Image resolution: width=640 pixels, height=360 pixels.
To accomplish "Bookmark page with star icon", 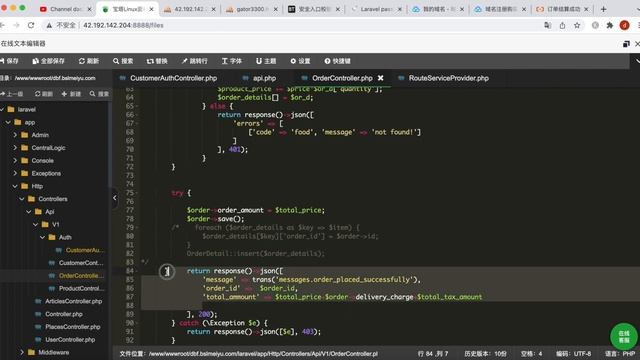I will point(577,25).
